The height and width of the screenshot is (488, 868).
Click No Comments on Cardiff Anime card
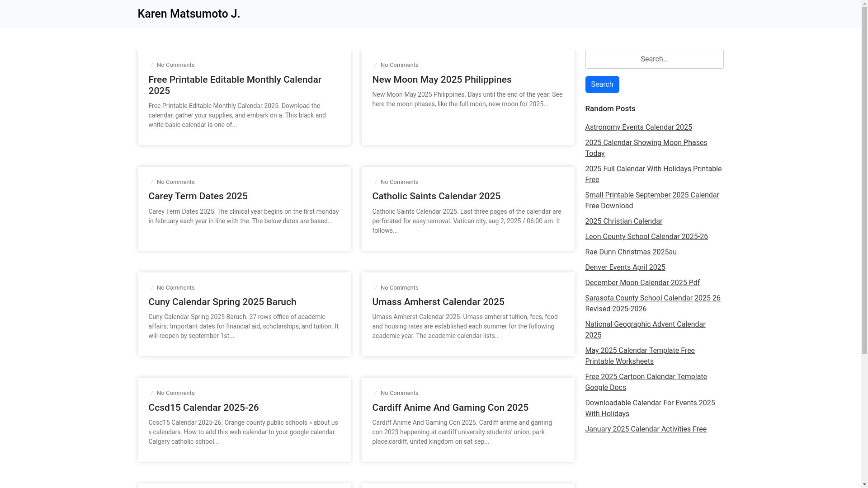[399, 393]
